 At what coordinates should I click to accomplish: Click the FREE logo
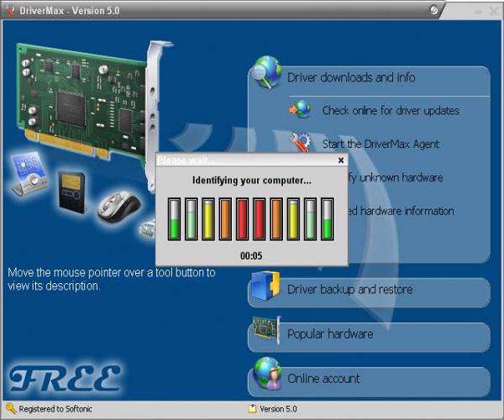point(65,378)
